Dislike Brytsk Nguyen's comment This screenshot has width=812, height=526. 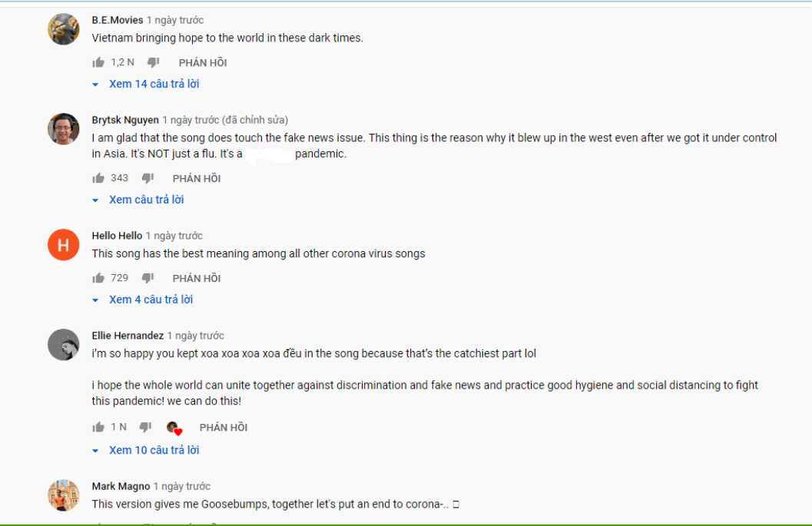[148, 178]
